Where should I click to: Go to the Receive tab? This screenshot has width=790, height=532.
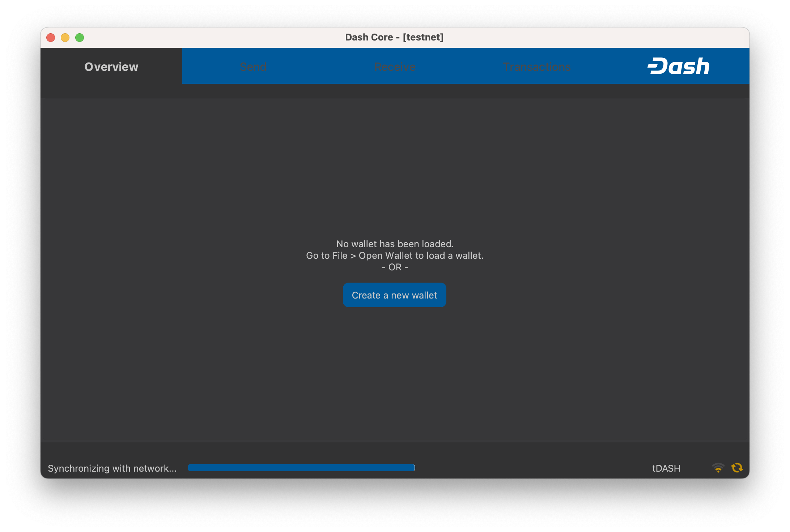point(395,66)
